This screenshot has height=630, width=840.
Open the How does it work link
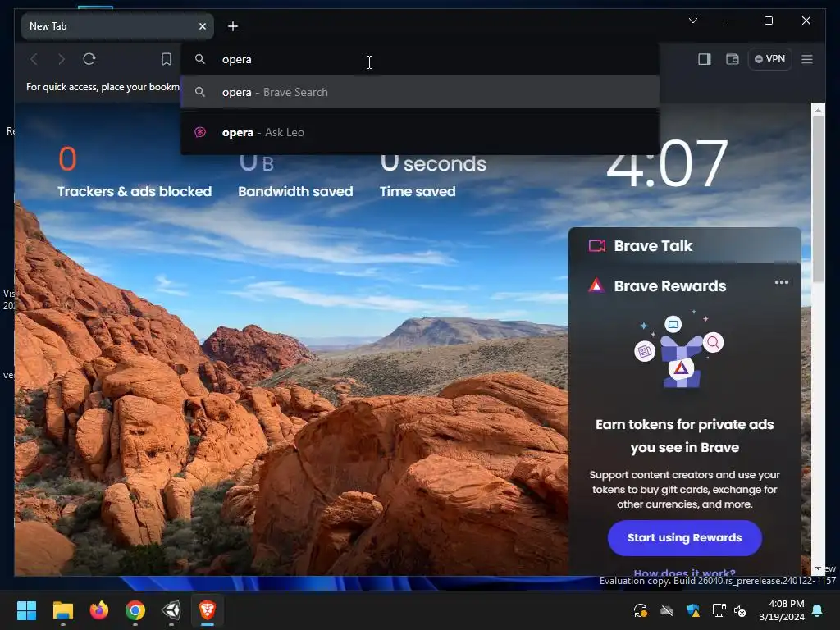pyautogui.click(x=685, y=573)
